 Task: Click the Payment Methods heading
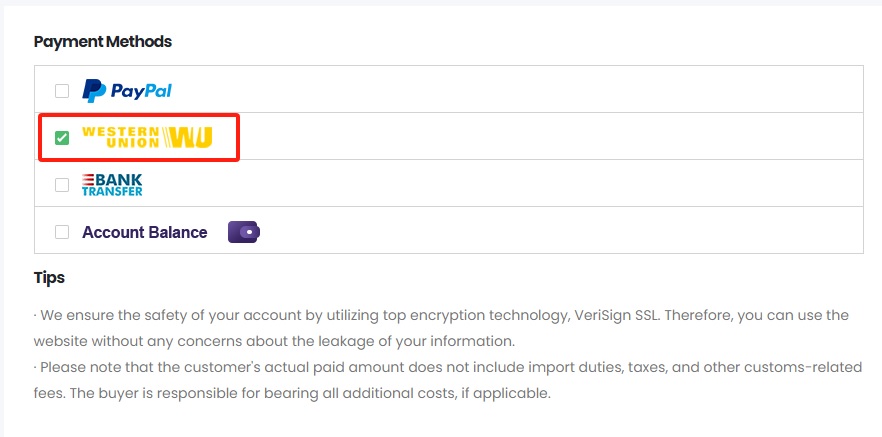click(103, 42)
